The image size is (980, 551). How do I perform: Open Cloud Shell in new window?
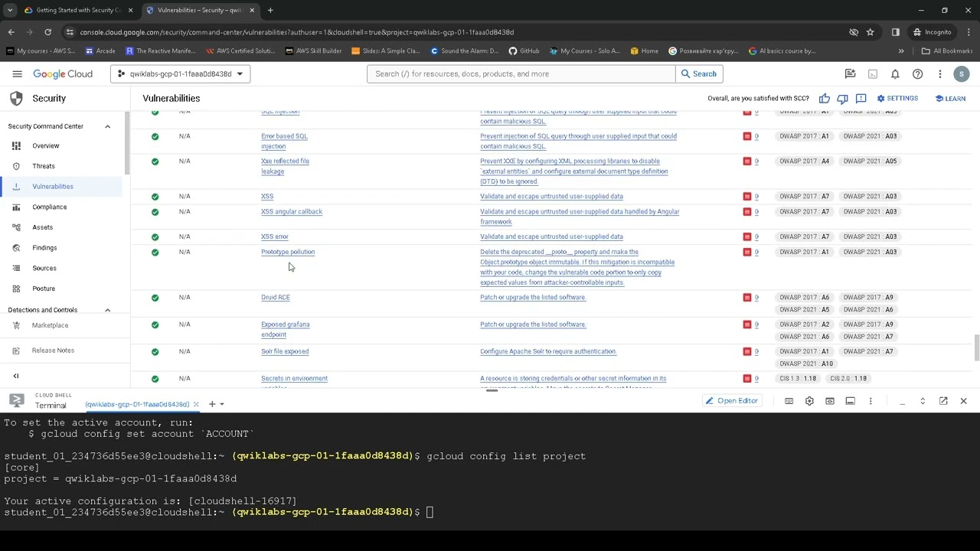pos(943,401)
